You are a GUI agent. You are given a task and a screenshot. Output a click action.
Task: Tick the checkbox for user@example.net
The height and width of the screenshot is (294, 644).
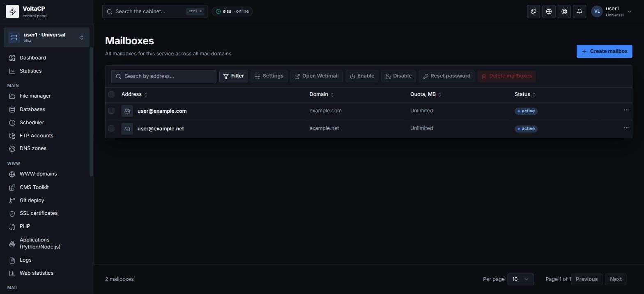coord(111,128)
